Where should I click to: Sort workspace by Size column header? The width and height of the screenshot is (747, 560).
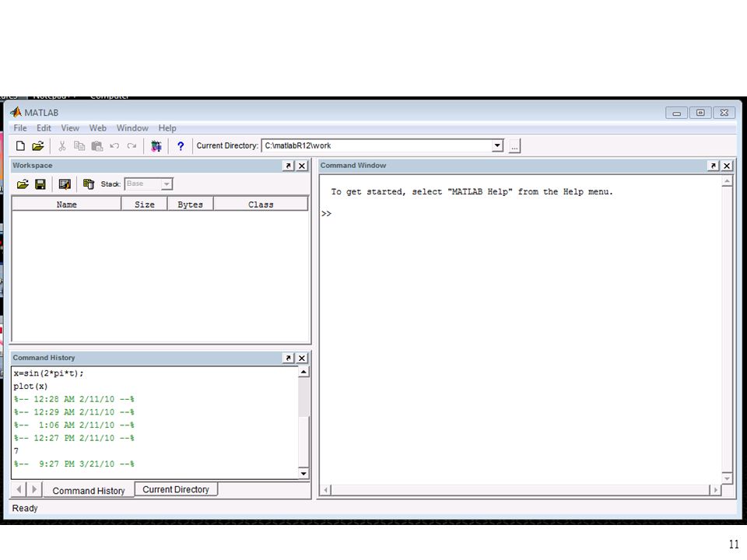click(x=145, y=205)
